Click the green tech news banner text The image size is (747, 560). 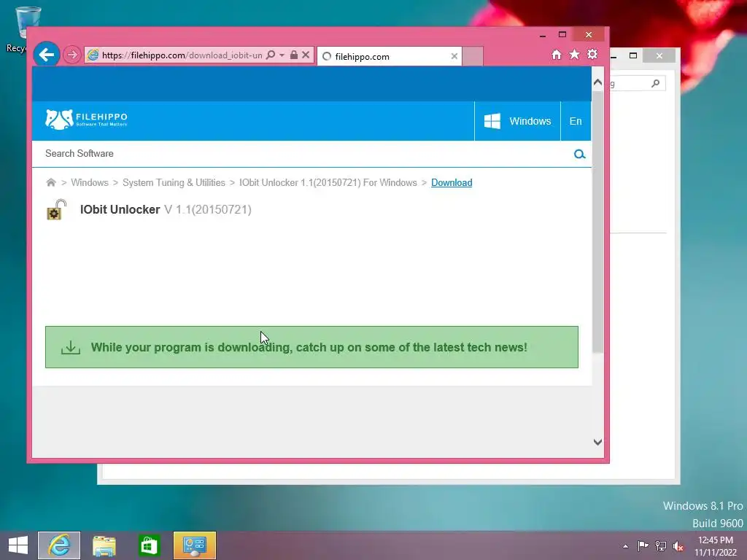click(309, 347)
